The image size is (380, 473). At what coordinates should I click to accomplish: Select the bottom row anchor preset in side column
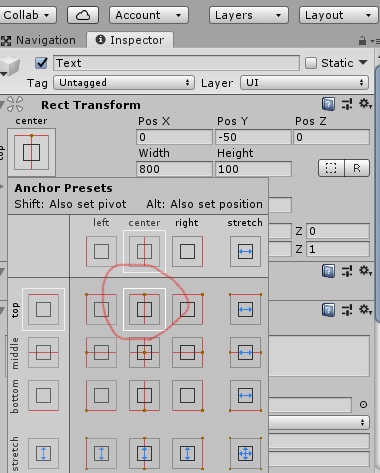click(x=43, y=395)
